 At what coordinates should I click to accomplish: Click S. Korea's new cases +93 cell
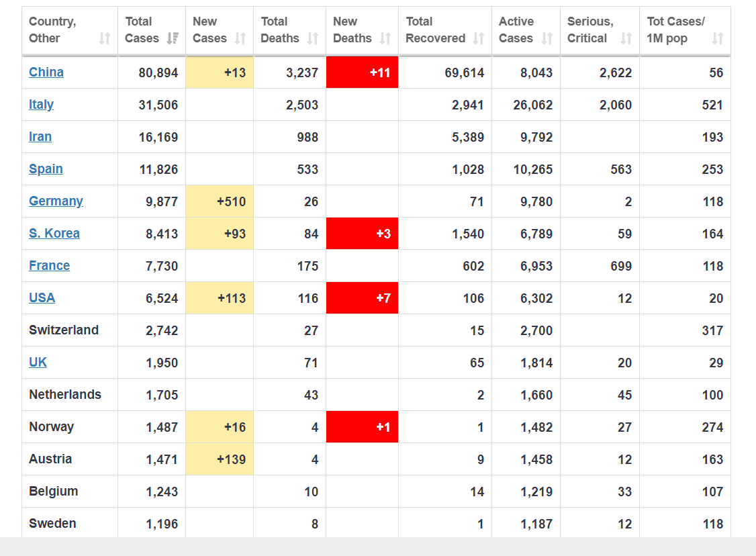point(220,234)
